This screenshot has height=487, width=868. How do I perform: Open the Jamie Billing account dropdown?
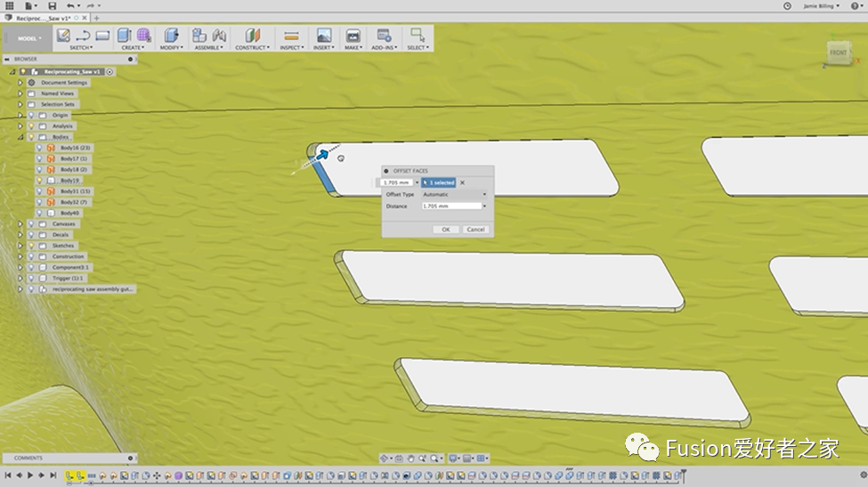tap(822, 5)
